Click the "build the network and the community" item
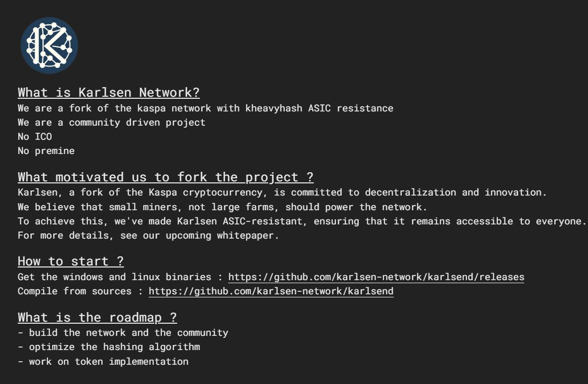Viewport: 588px width, 384px height. [123, 333]
